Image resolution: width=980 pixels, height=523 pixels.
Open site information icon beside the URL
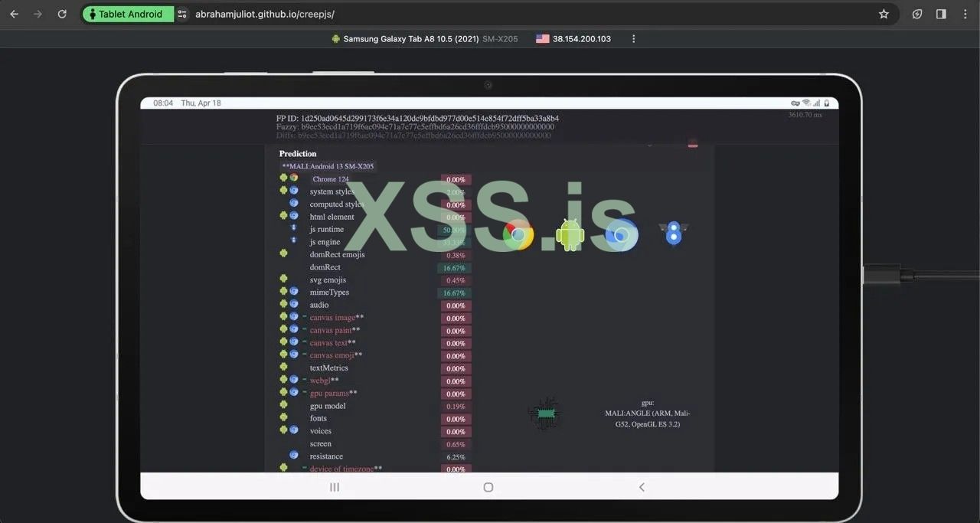(181, 14)
